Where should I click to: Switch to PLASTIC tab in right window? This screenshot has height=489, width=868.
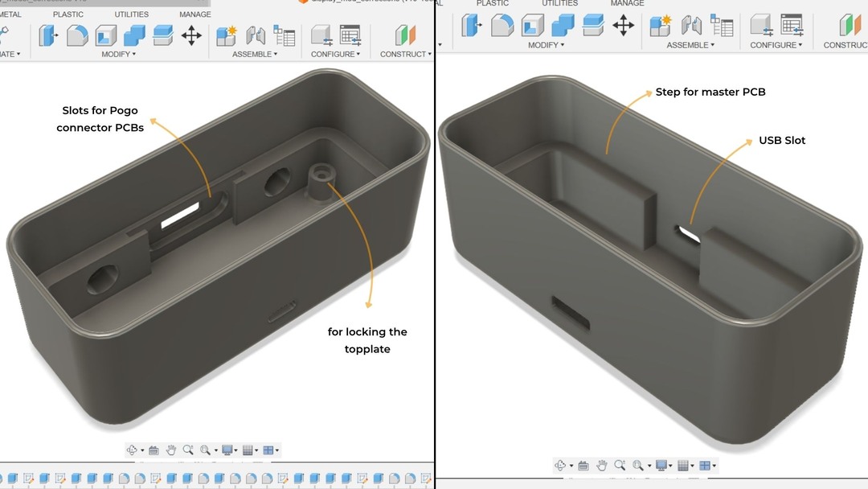(x=492, y=3)
